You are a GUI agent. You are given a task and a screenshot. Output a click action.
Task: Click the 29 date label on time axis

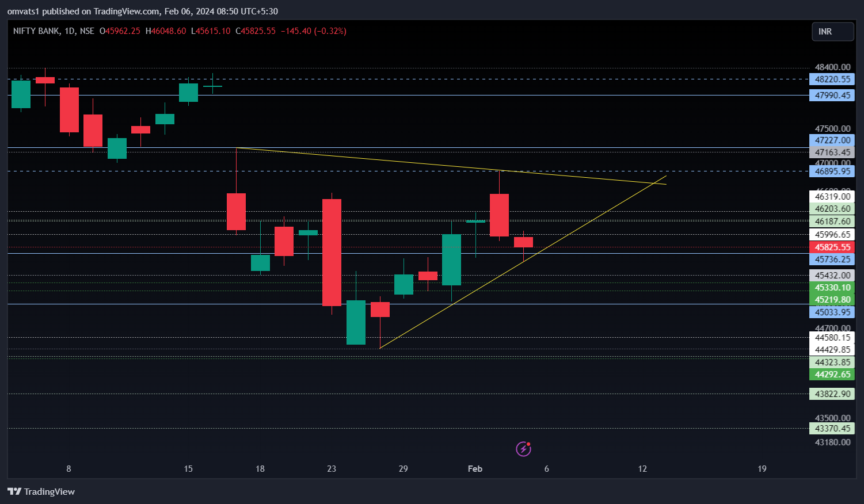[403, 469]
